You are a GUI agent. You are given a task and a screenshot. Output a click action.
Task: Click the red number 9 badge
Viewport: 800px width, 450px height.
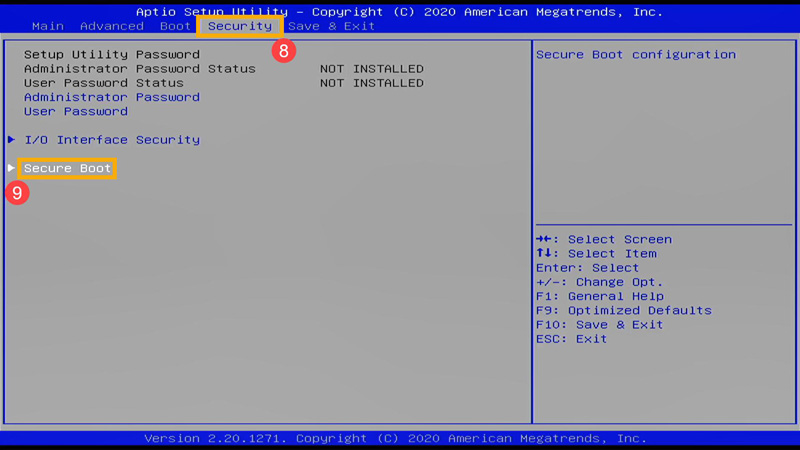pyautogui.click(x=16, y=193)
